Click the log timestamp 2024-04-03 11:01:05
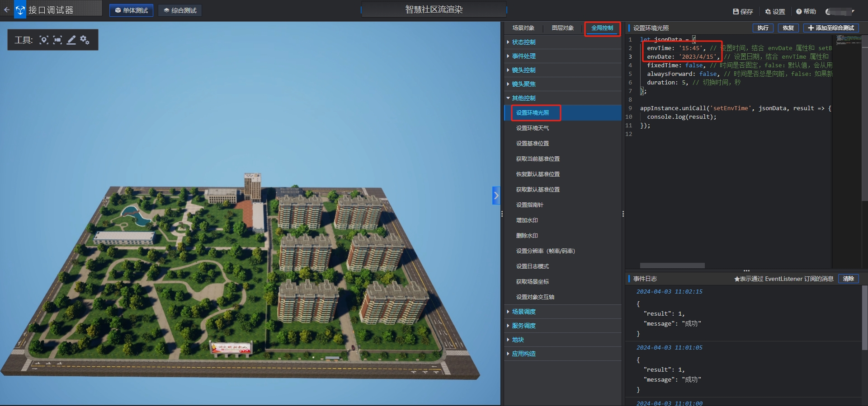Image resolution: width=868 pixels, height=406 pixels. coord(670,348)
